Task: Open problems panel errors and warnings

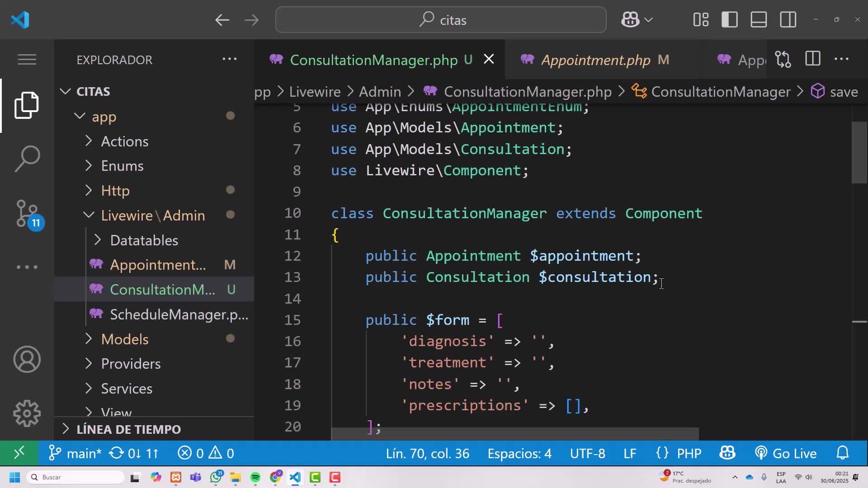Action: (206, 453)
